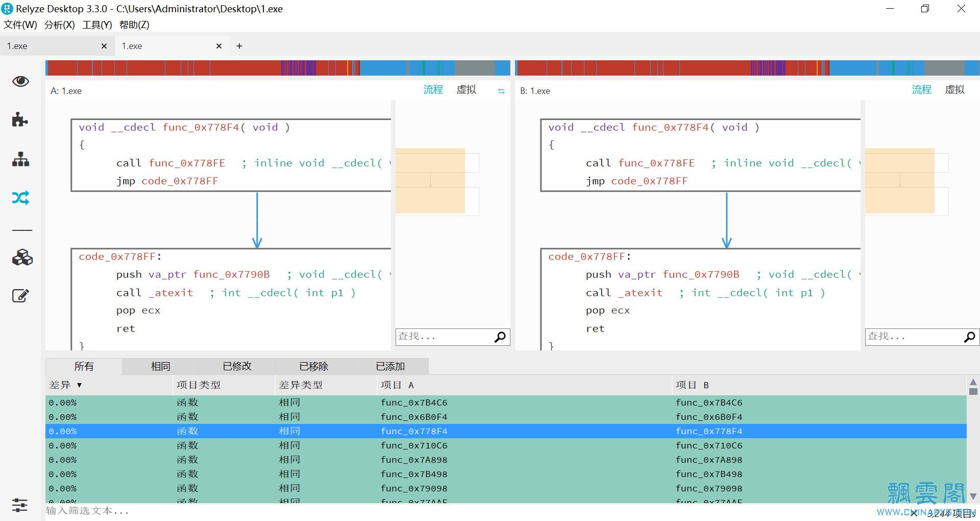Click func_0x7790B operand in pane B code
The image size is (980, 521).
point(701,274)
